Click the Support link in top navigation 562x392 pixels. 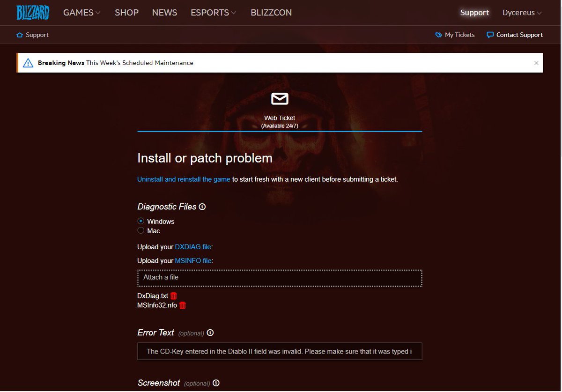pyautogui.click(x=474, y=13)
